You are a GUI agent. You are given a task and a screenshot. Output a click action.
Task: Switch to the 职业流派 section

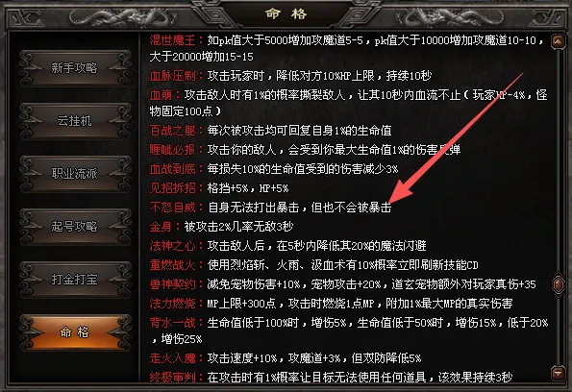75,174
